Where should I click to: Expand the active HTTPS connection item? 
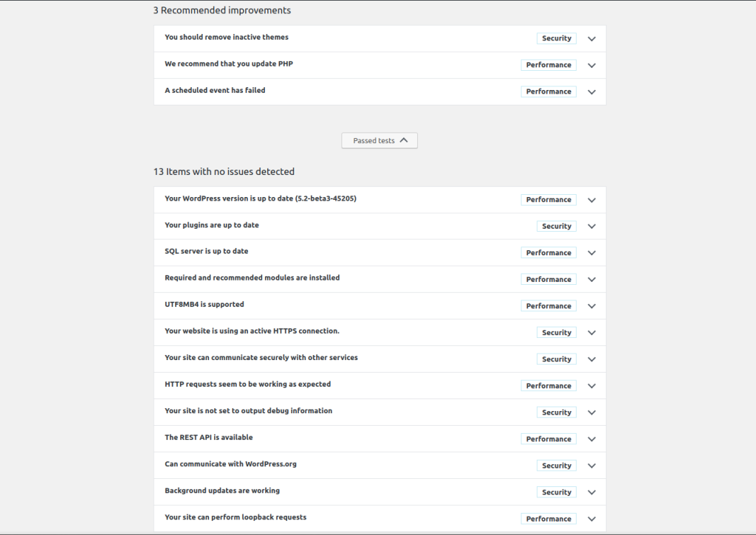[x=591, y=332]
